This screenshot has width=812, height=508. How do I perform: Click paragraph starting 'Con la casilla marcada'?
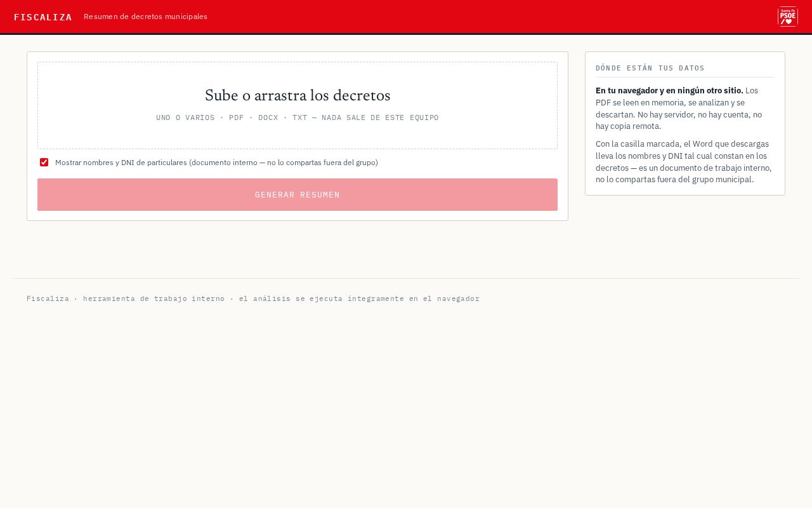[684, 161]
